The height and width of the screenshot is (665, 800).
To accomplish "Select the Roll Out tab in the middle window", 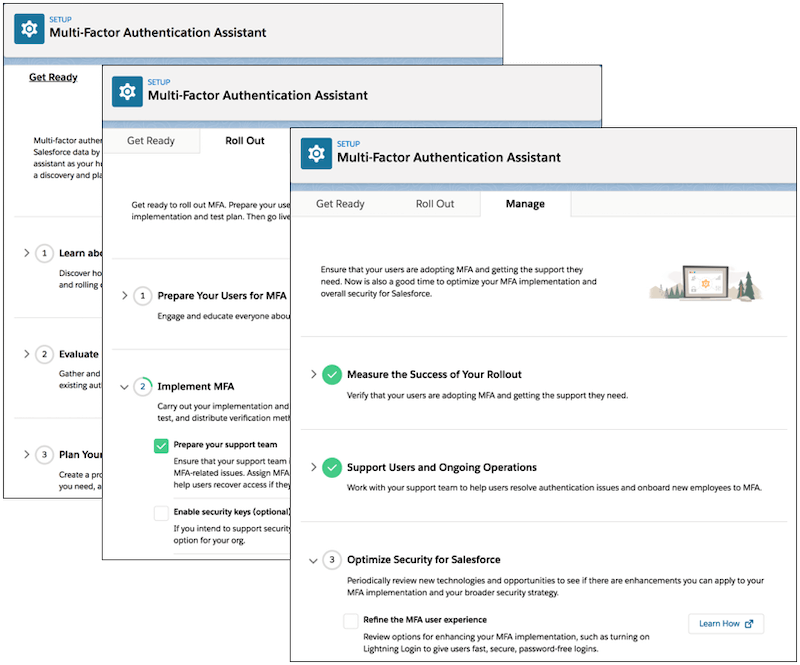I will 245,141.
